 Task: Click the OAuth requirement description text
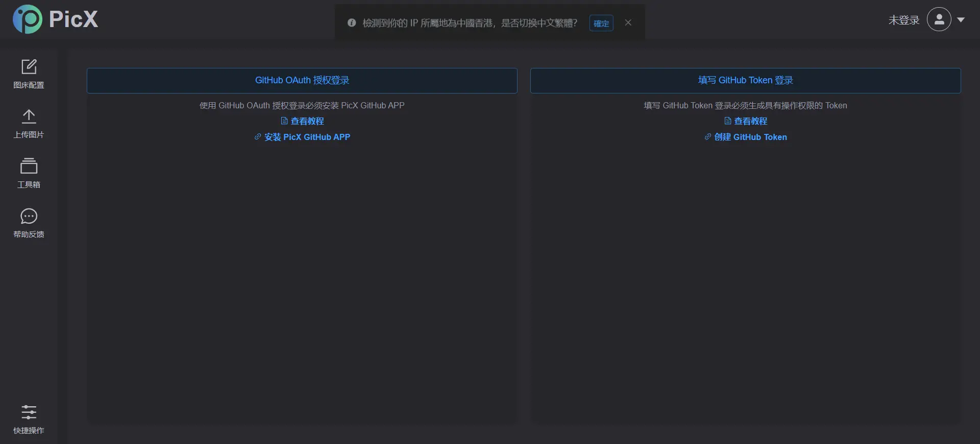coord(302,105)
